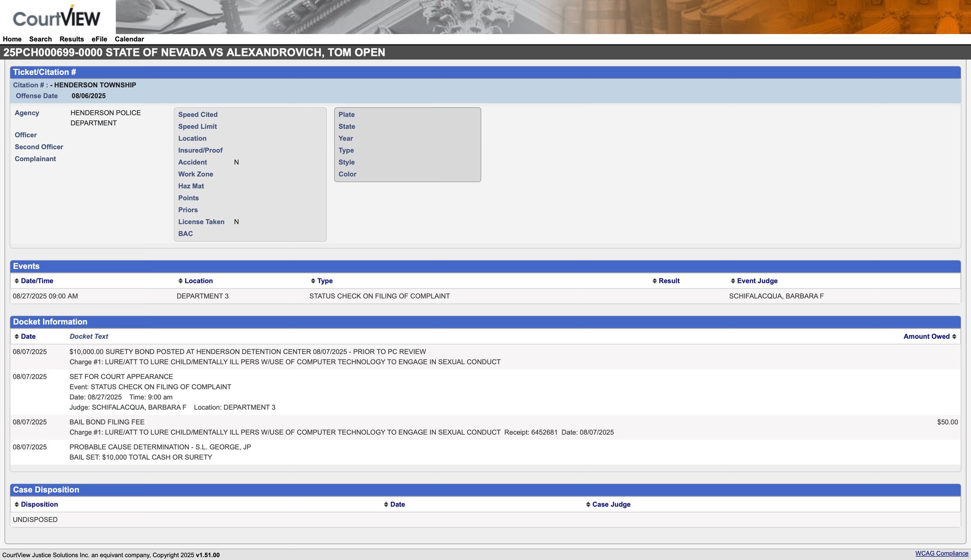Screen dimensions: 971x560
Task: Click the Docket Text column header
Action: [89, 336]
